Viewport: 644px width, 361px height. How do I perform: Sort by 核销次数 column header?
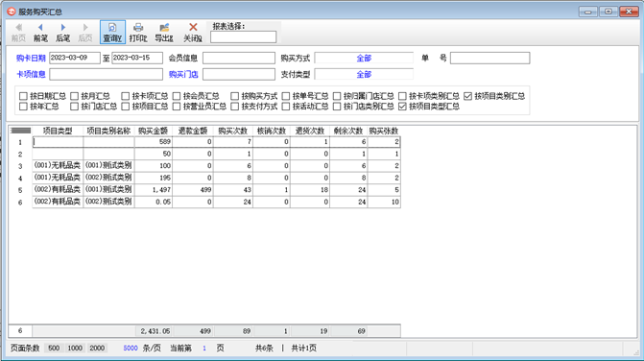click(272, 131)
